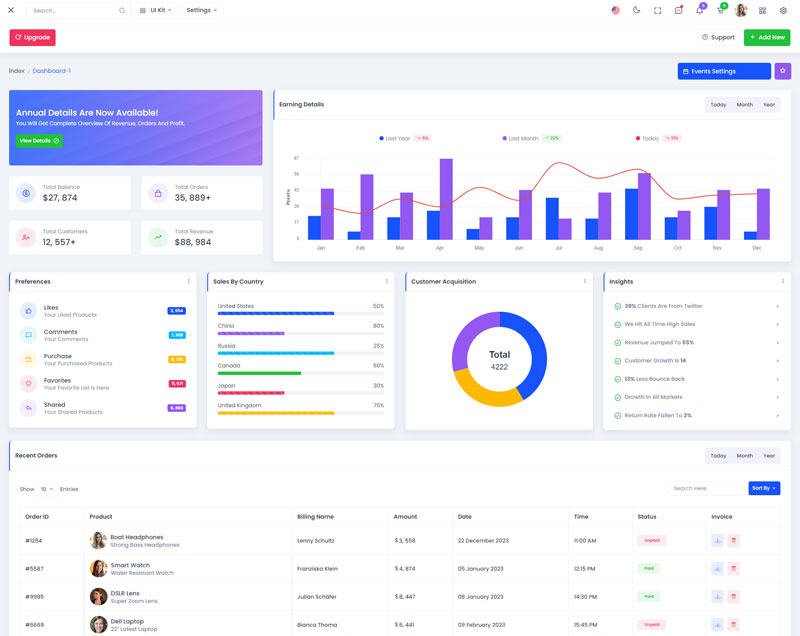The height and width of the screenshot is (636, 800).
Task: Open the UI Kit dropdown
Action: click(155, 10)
